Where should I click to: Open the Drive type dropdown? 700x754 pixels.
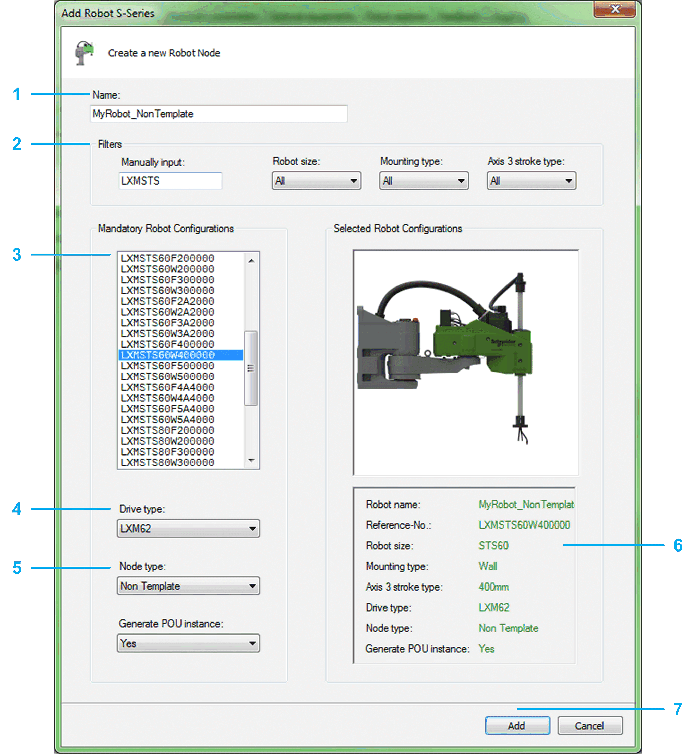coord(188,528)
